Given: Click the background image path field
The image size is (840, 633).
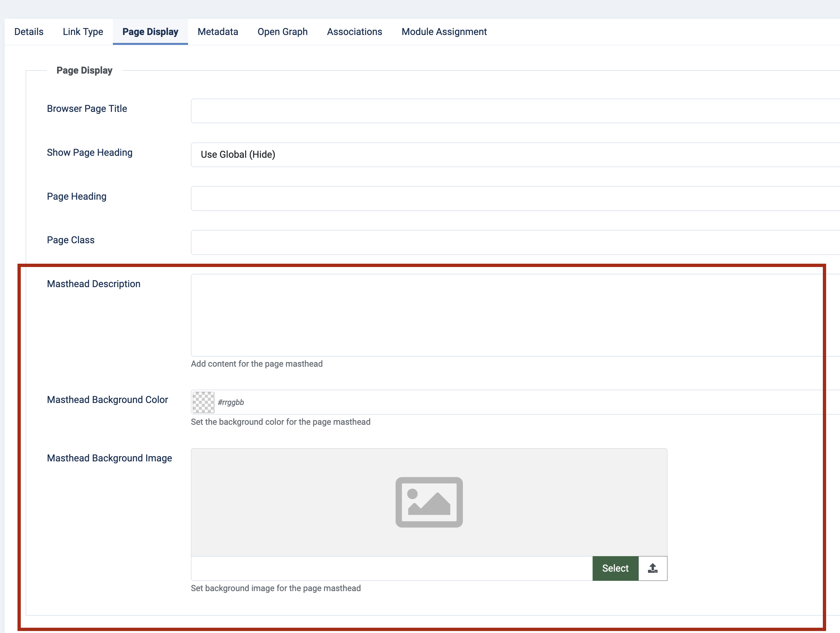Looking at the screenshot, I should (x=391, y=568).
